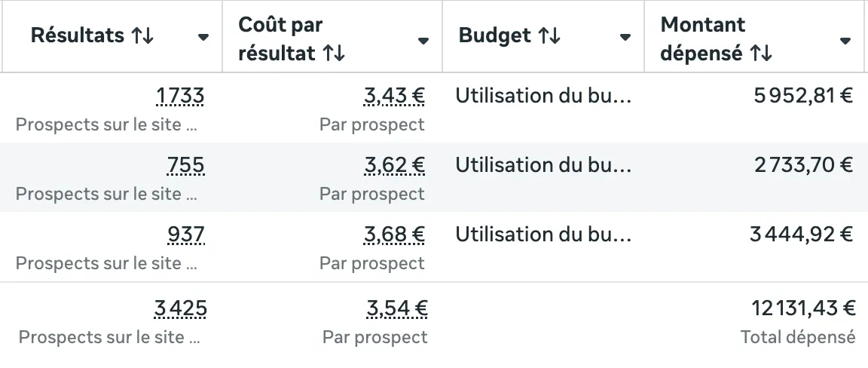This screenshot has height=368, width=868.
Task: Click the Montant dépensé column header
Action: click(x=703, y=36)
